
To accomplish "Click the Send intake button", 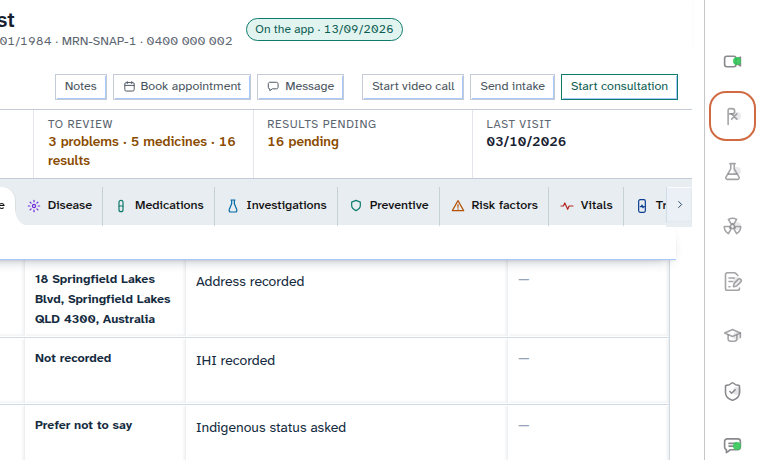I will click(512, 87).
